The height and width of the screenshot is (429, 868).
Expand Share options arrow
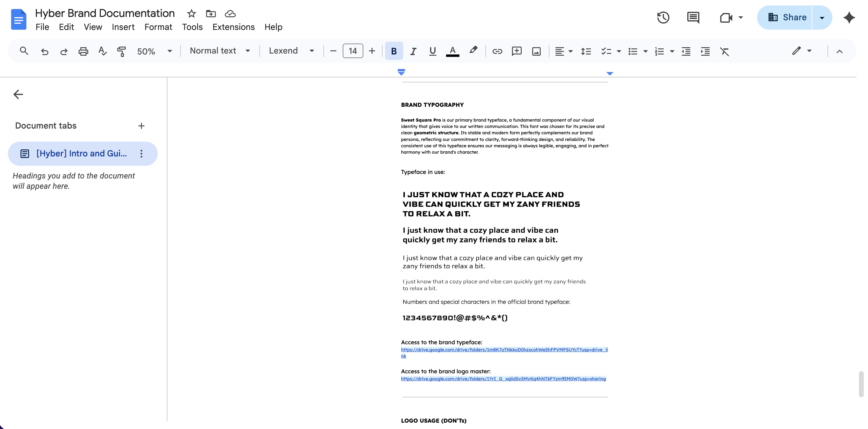[x=822, y=18]
